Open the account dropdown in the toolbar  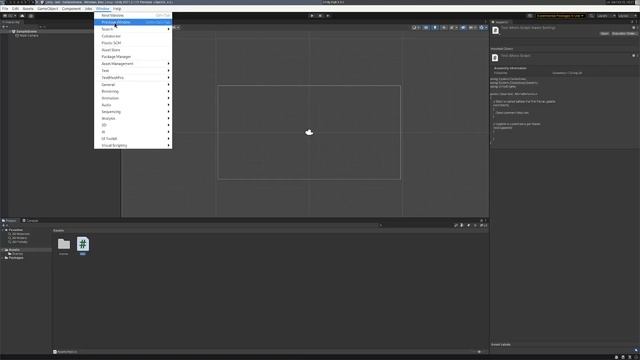click(x=10, y=16)
